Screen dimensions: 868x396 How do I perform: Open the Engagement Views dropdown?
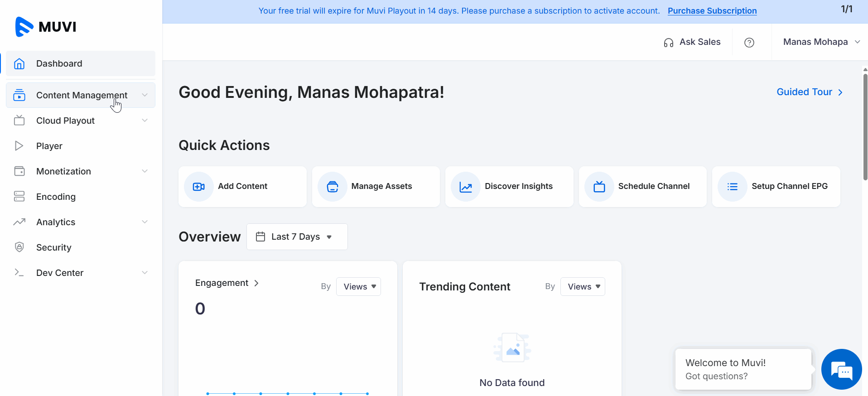coord(358,287)
